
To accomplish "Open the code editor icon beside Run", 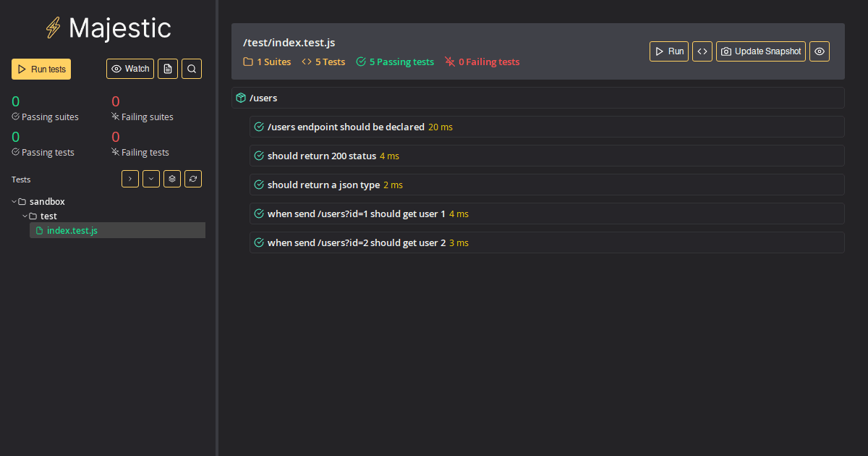I will (x=702, y=51).
